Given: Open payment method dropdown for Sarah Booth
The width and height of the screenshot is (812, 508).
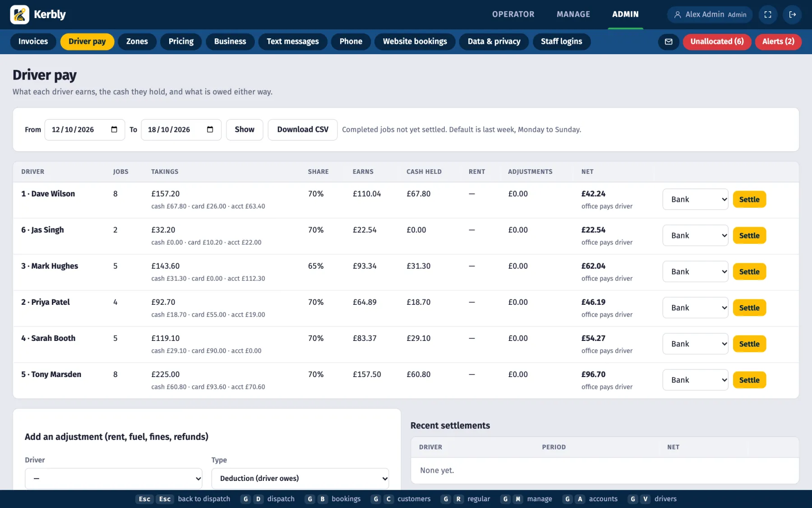Looking at the screenshot, I should coord(695,344).
